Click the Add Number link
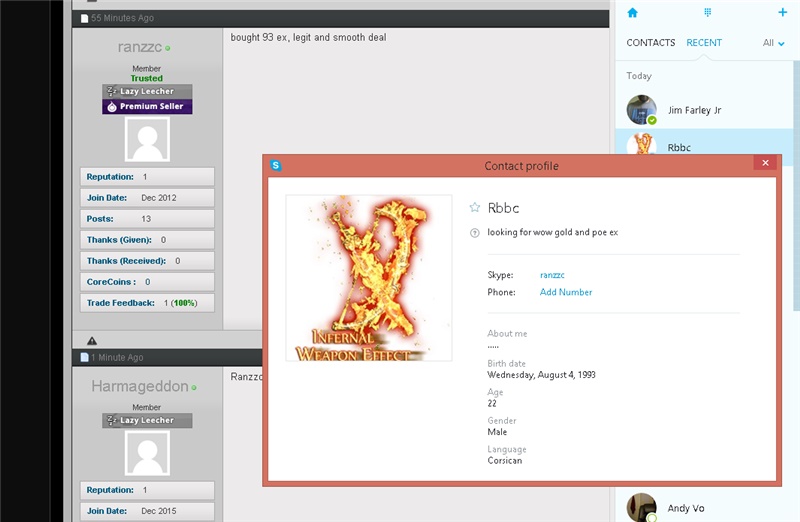The image size is (800, 522). click(566, 292)
